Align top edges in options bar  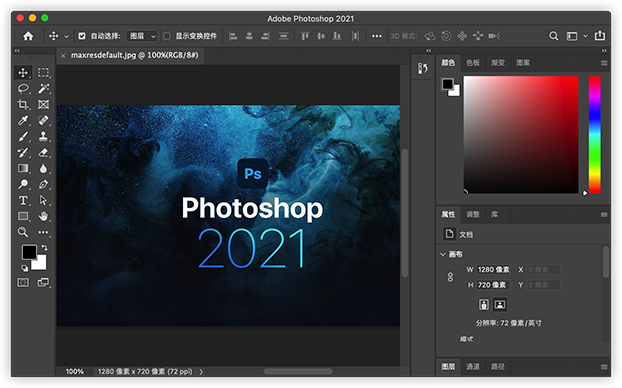click(305, 36)
